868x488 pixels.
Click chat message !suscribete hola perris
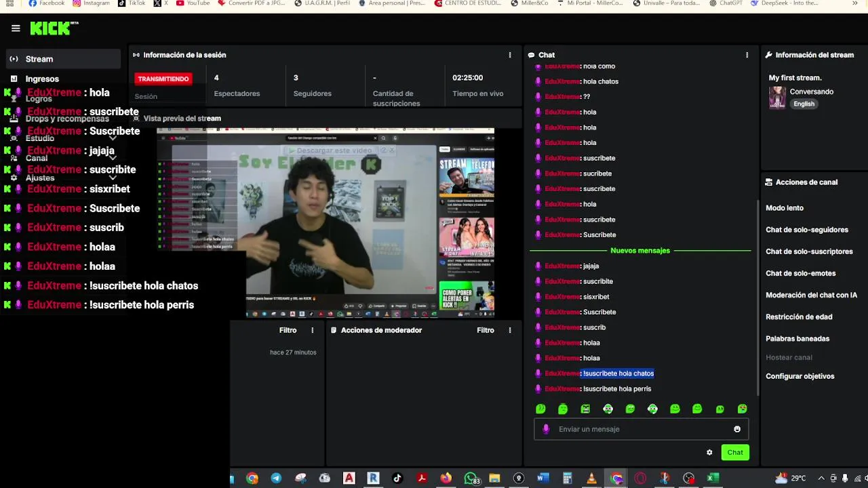pyautogui.click(x=617, y=389)
